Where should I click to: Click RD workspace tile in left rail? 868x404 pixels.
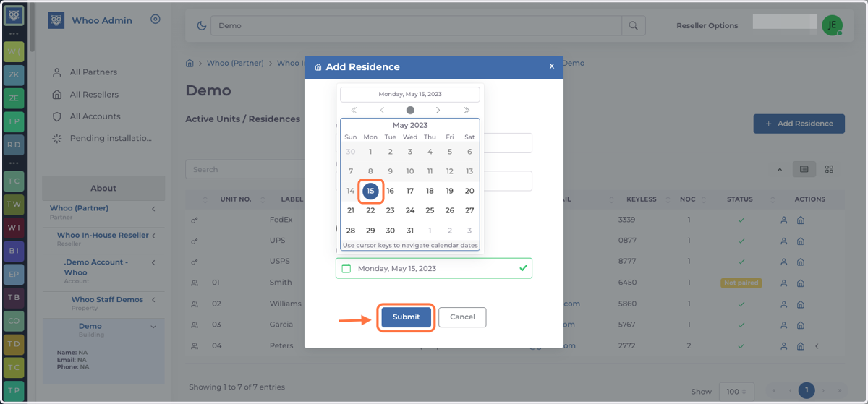pos(14,146)
